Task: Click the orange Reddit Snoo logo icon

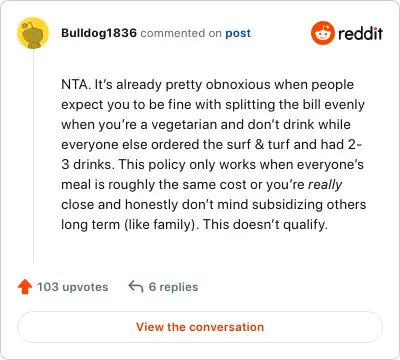Action: coord(322,33)
